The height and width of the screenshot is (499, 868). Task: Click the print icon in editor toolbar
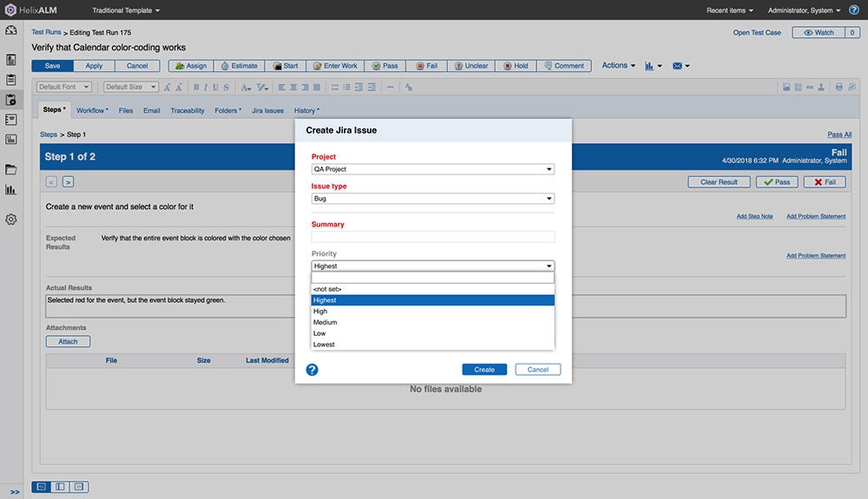coord(839,88)
